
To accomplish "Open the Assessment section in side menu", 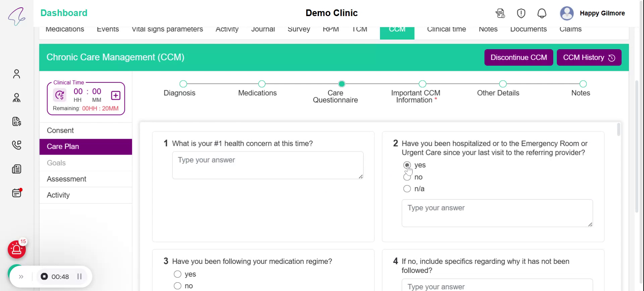I will [x=66, y=179].
